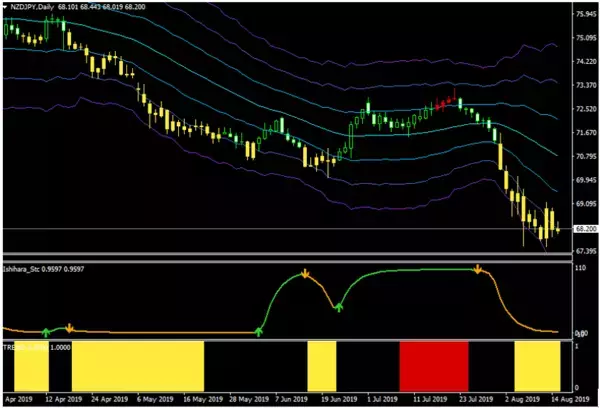Click the 110 level on indicator scale
Viewport: 600px width, 408px height.
click(x=578, y=270)
